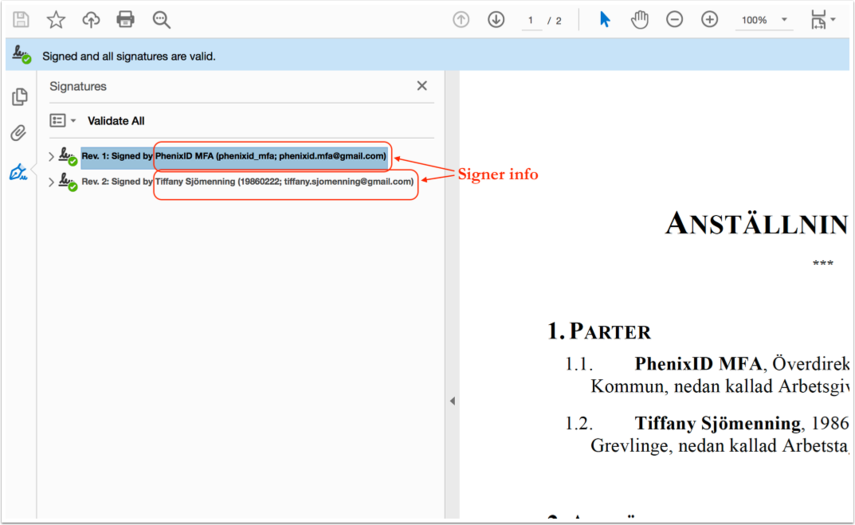Click the Save file icon
This screenshot has height=525, width=855.
coord(21,20)
